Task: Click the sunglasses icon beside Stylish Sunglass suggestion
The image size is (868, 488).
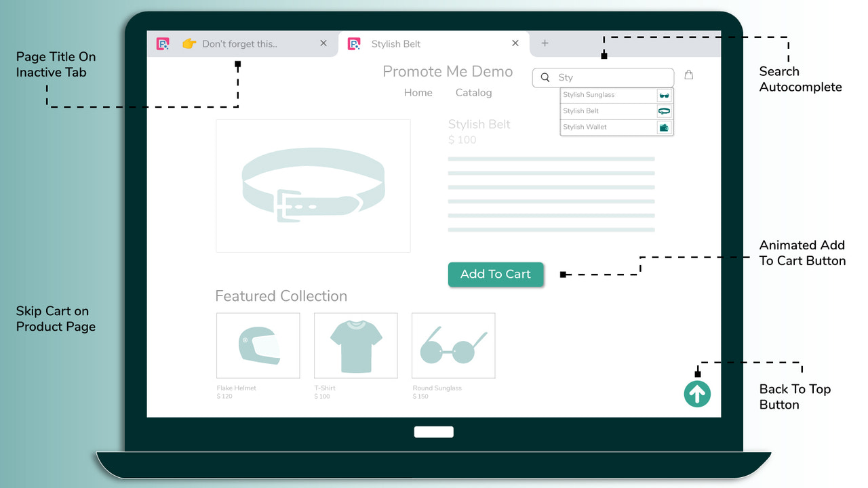Action: 664,95
